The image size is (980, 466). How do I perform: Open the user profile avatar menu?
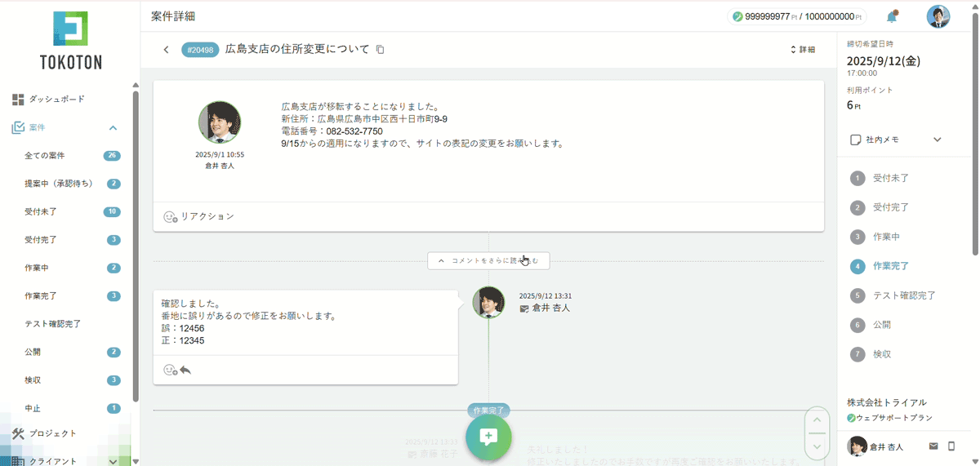938,16
